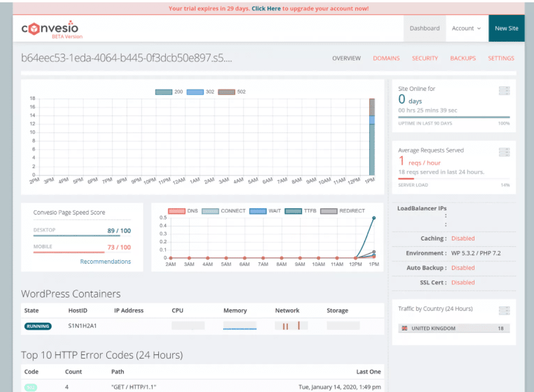This screenshot has width=534, height=392.
Task: Open server icon in Traffic by Country card
Action: pos(504,310)
